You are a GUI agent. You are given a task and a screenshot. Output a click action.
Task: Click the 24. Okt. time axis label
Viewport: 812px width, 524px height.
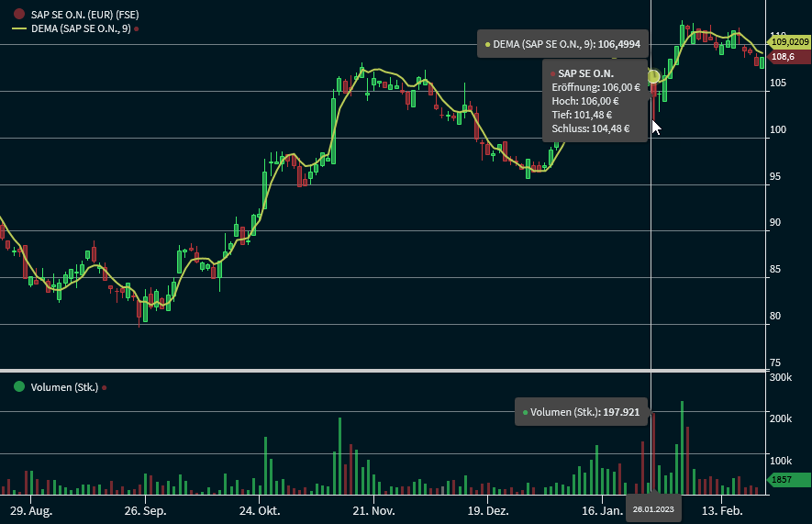(x=260, y=509)
